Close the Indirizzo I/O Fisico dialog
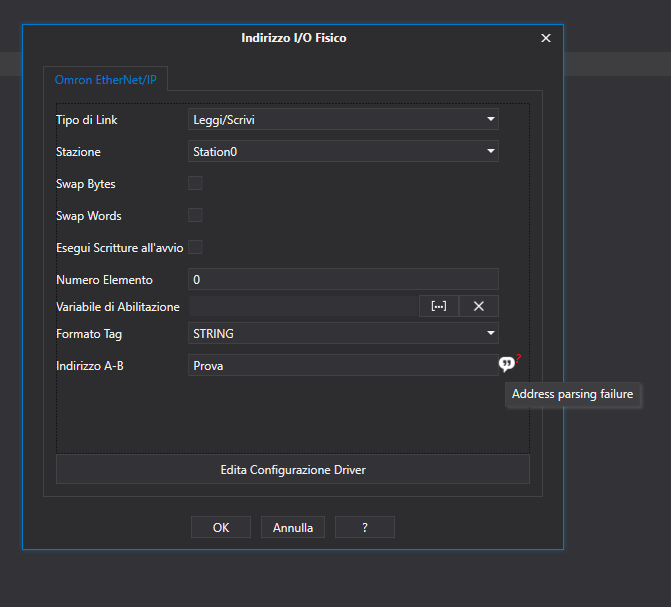 tap(546, 38)
